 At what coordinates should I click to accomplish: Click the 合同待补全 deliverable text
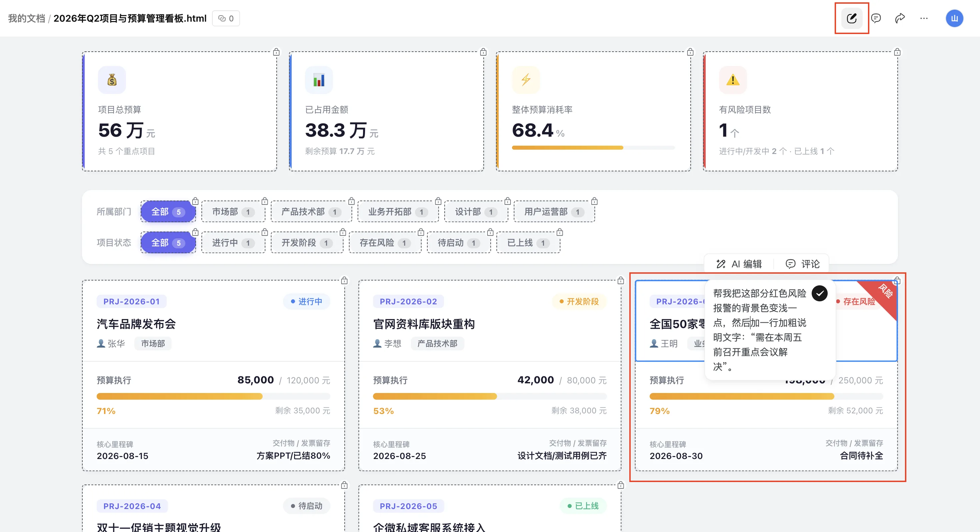861,456
